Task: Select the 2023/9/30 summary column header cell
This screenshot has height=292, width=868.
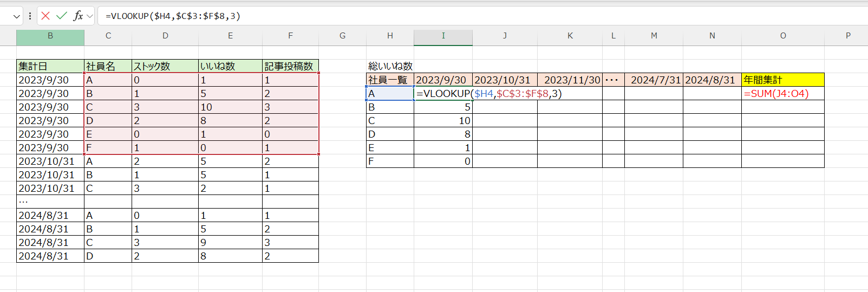Action: (443, 80)
